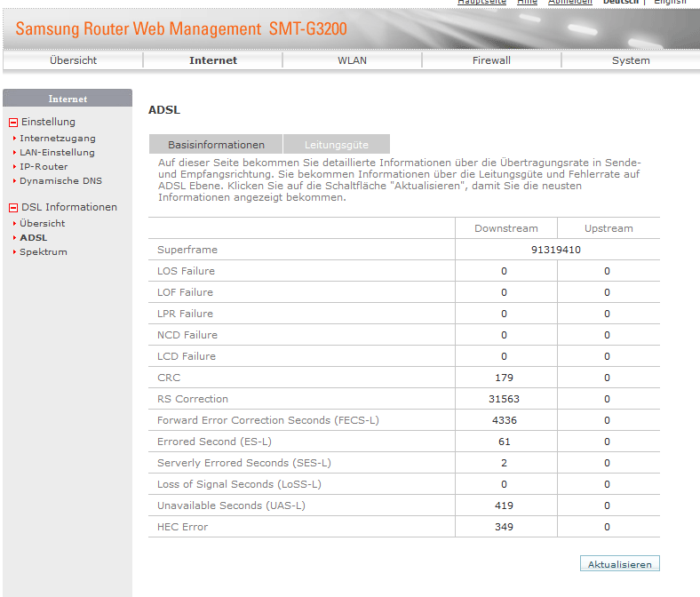Open the Leitungsgüte tab

coord(336,145)
